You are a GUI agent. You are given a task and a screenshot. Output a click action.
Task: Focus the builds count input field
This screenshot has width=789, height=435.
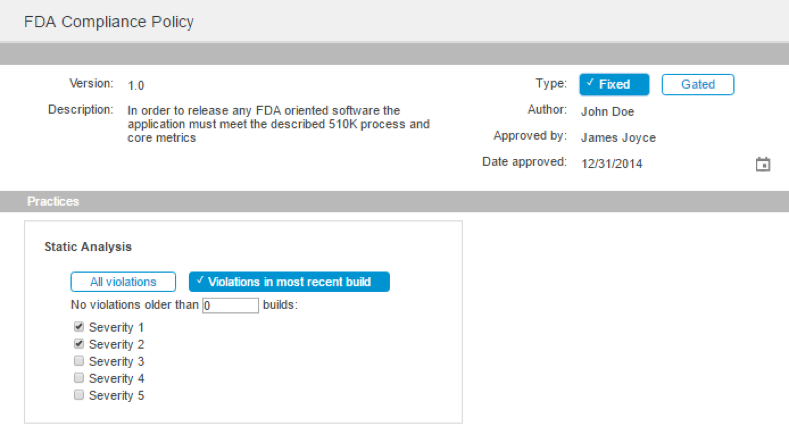(230, 306)
